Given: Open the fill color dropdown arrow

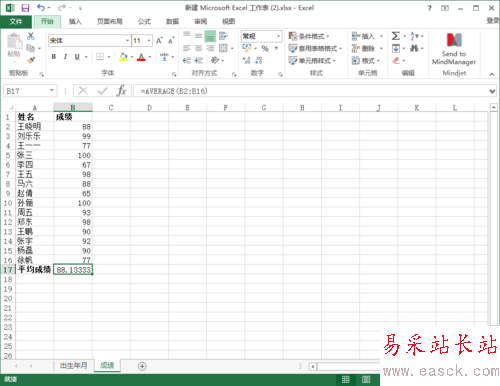Looking at the screenshot, I should point(132,57).
